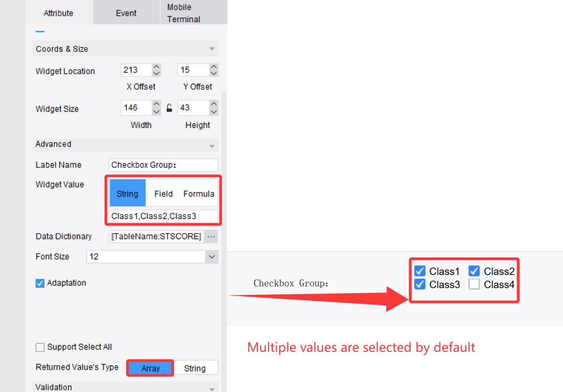
Task: Increase the Y Offset value
Action: [214, 67]
